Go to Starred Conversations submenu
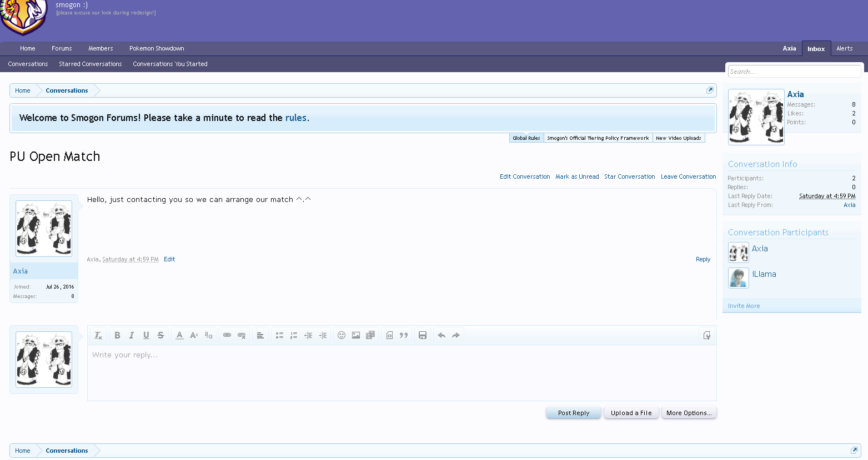Viewport: 868px width, 460px height. click(90, 64)
